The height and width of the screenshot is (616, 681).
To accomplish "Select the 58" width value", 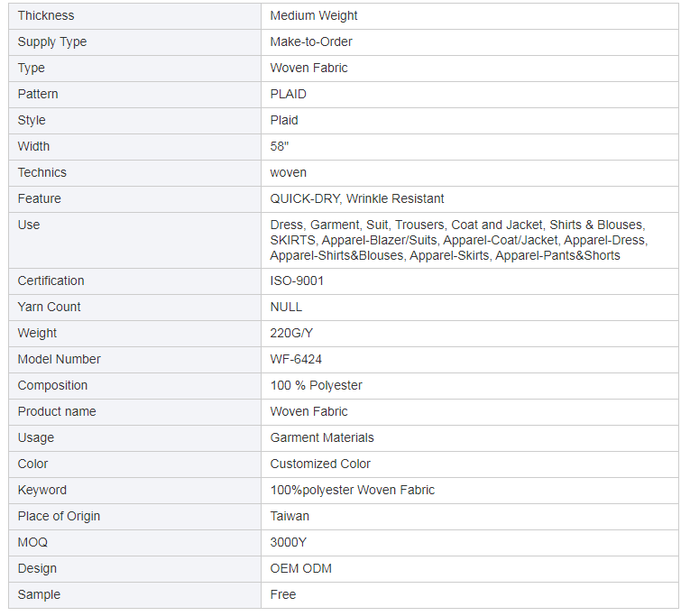I will click(280, 146).
